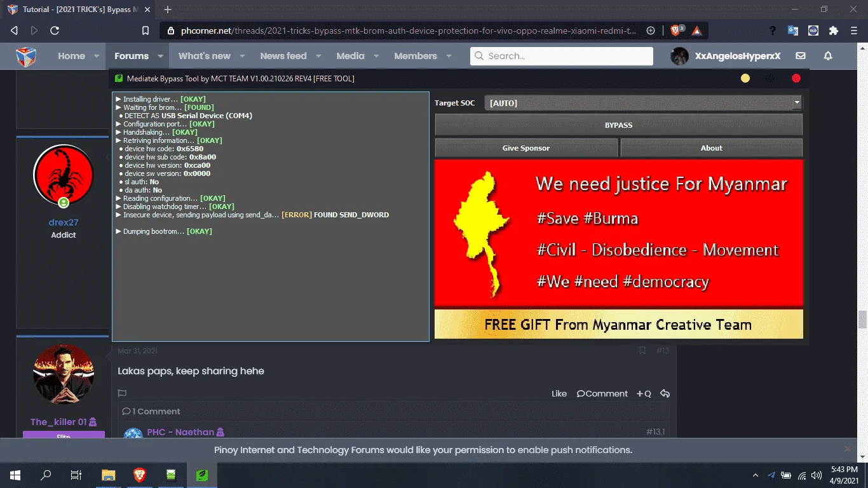The height and width of the screenshot is (488, 868).
Task: Open the forum alerts bell icon
Action: click(x=828, y=56)
